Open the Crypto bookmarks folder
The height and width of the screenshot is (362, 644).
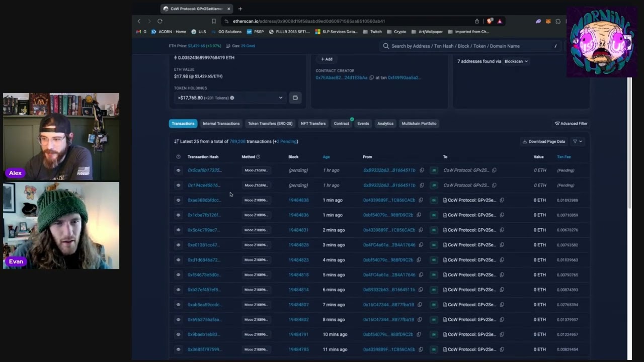pyautogui.click(x=397, y=32)
